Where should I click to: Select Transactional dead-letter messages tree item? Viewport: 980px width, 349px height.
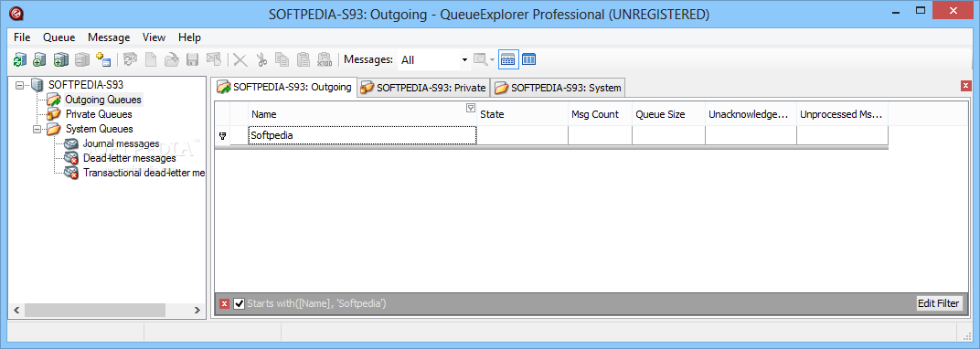point(144,173)
